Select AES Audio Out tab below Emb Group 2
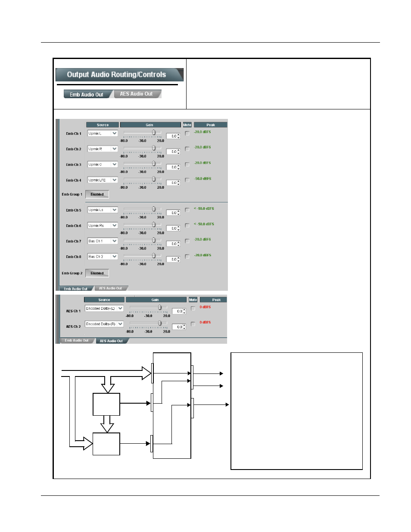The height and width of the screenshot is (532, 411). (110, 288)
